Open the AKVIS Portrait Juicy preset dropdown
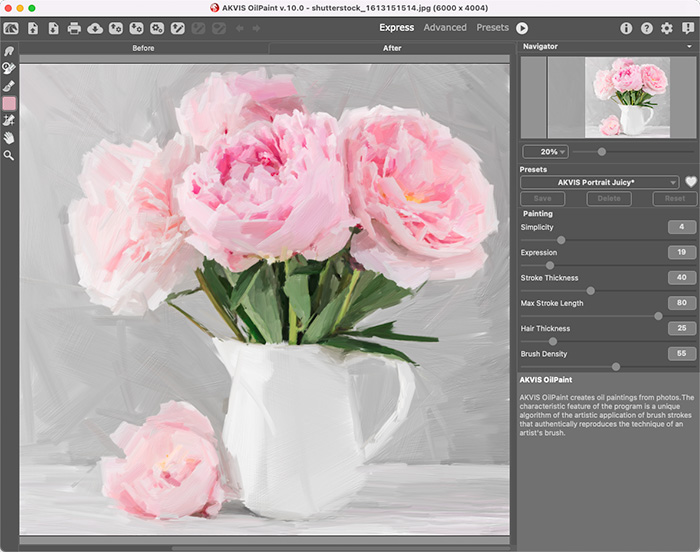Image resolution: width=700 pixels, height=552 pixels. coord(600,182)
